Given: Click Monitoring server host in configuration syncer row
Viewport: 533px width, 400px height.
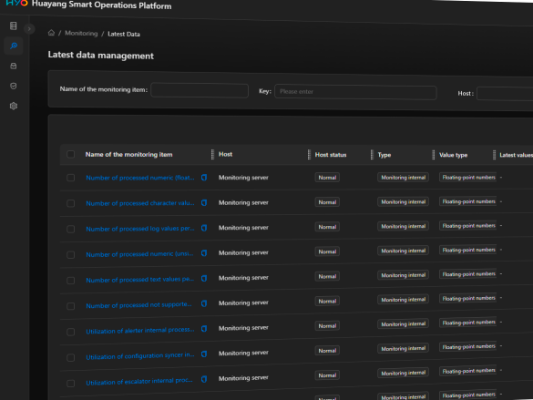Looking at the screenshot, I should click(243, 353).
